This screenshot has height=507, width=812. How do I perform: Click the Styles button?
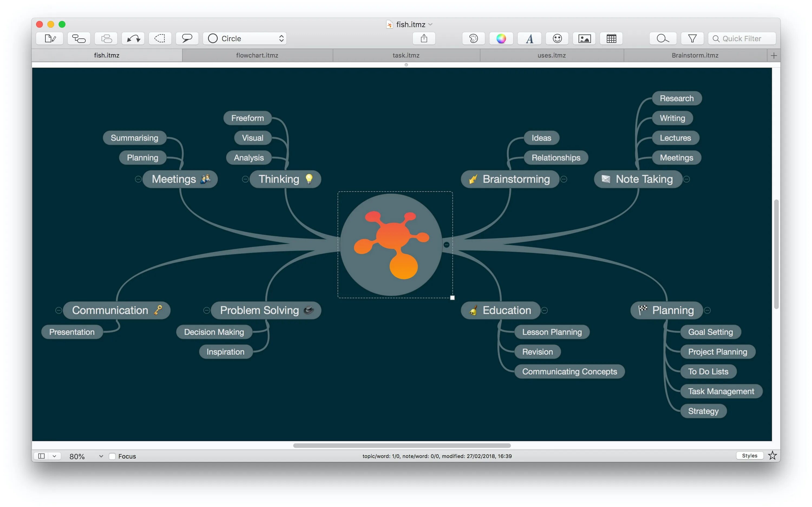(x=749, y=455)
